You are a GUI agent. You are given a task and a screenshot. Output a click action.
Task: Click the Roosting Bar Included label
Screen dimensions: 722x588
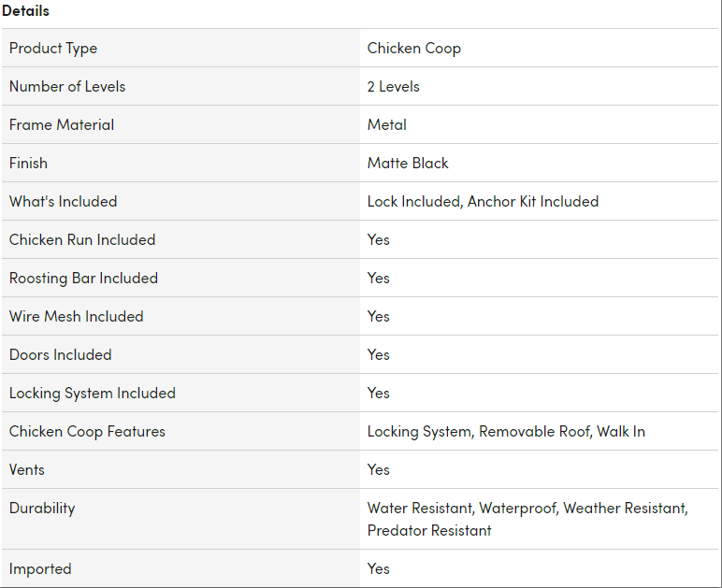pyautogui.click(x=83, y=278)
